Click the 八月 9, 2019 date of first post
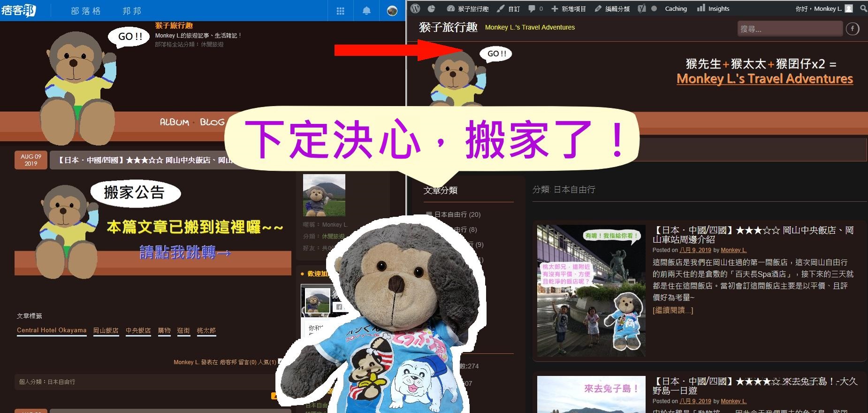Image resolution: width=868 pixels, height=413 pixels. point(695,250)
